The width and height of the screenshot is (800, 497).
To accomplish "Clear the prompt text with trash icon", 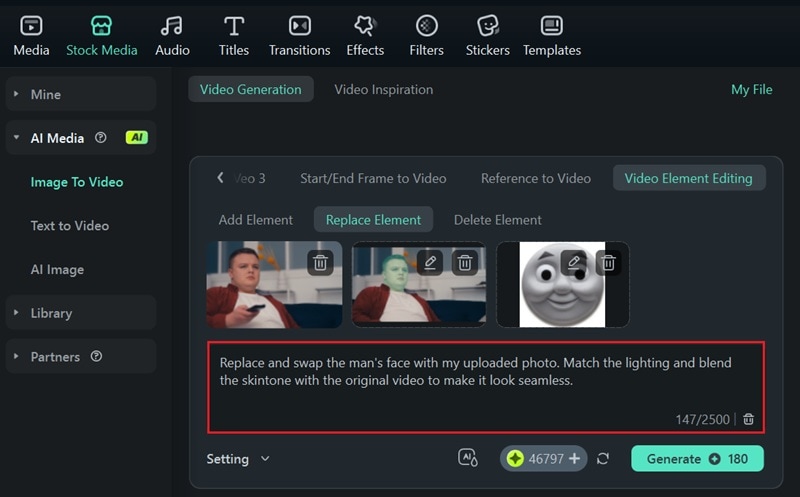I will 748,419.
